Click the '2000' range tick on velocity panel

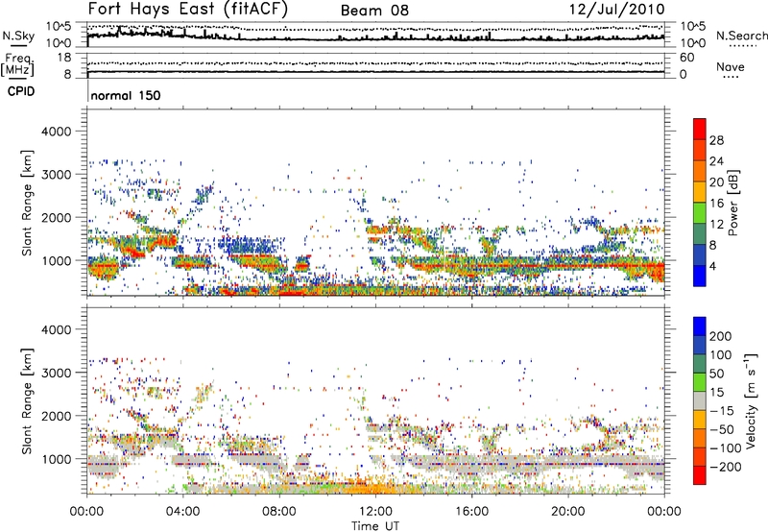pos(57,416)
